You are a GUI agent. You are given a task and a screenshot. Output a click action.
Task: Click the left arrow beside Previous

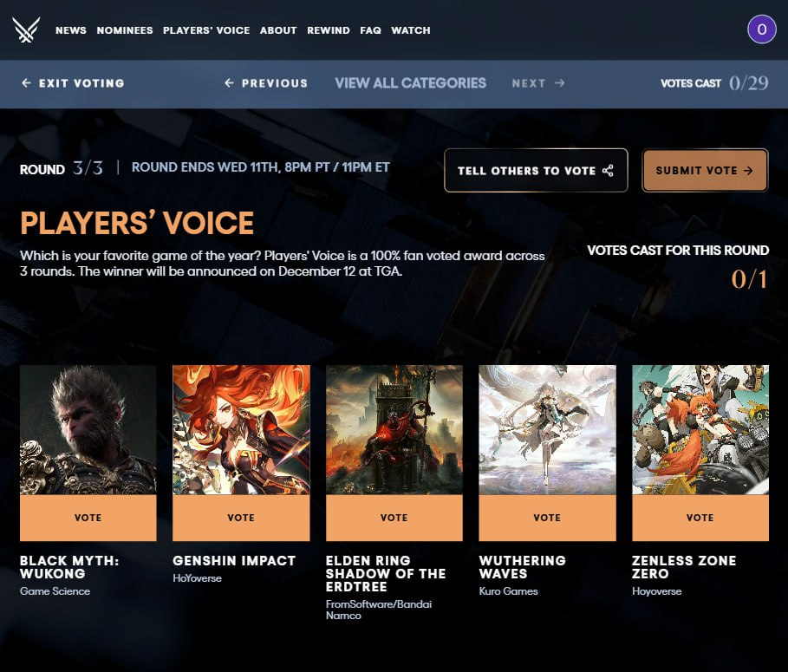click(x=229, y=83)
